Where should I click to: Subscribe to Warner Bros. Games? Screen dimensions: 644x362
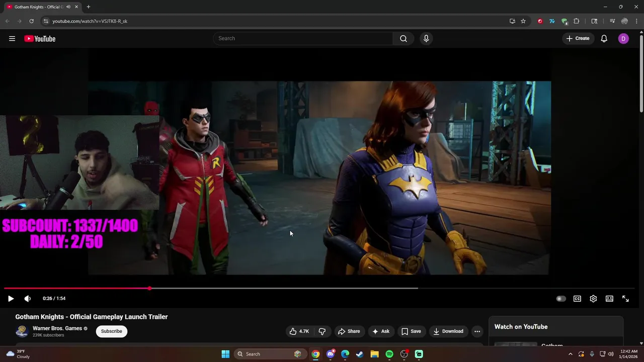click(111, 331)
